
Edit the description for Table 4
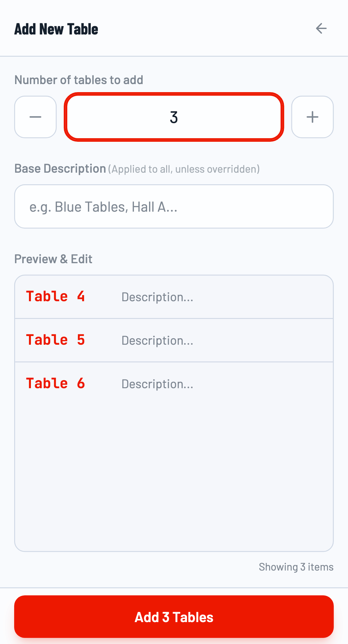coord(157,297)
